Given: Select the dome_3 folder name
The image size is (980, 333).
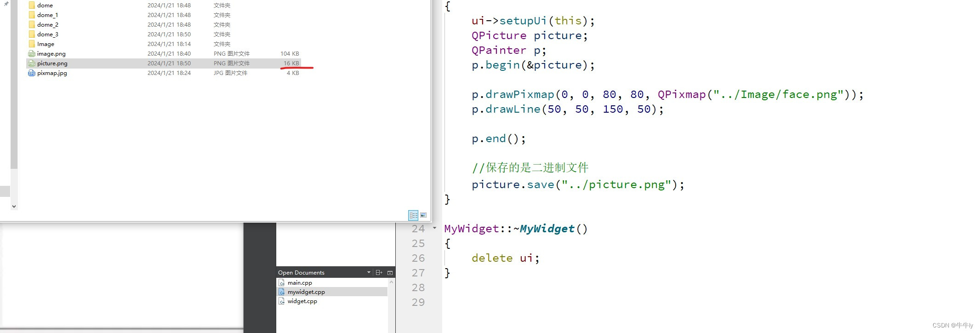Looking at the screenshot, I should pos(48,34).
